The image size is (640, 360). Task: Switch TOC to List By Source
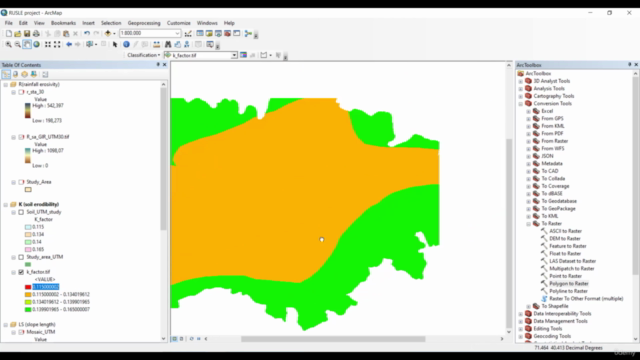(16, 74)
